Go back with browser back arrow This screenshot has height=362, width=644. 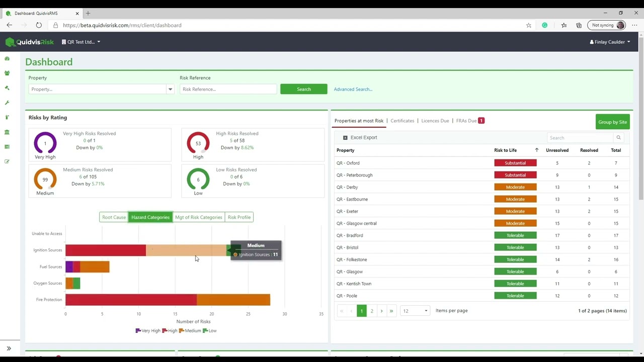pos(10,25)
